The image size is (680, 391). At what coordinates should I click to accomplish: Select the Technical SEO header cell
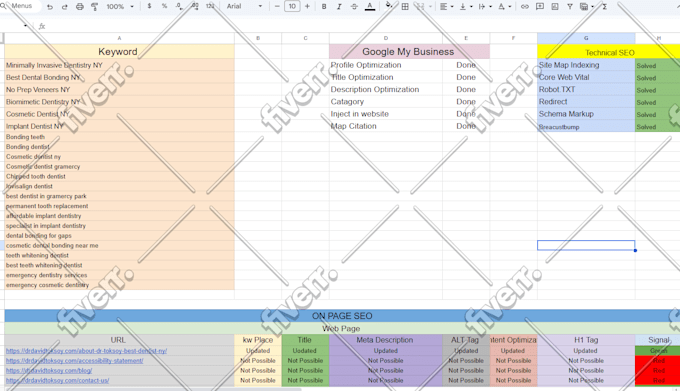(609, 52)
